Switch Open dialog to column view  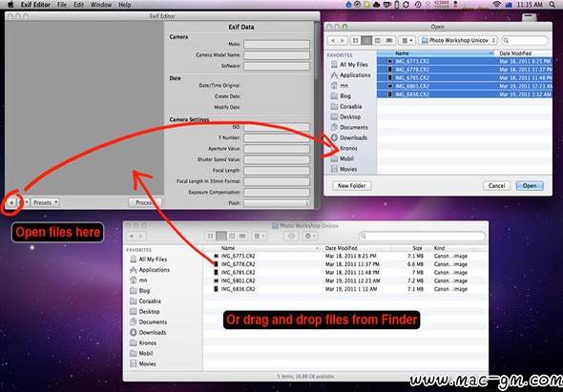pos(377,41)
